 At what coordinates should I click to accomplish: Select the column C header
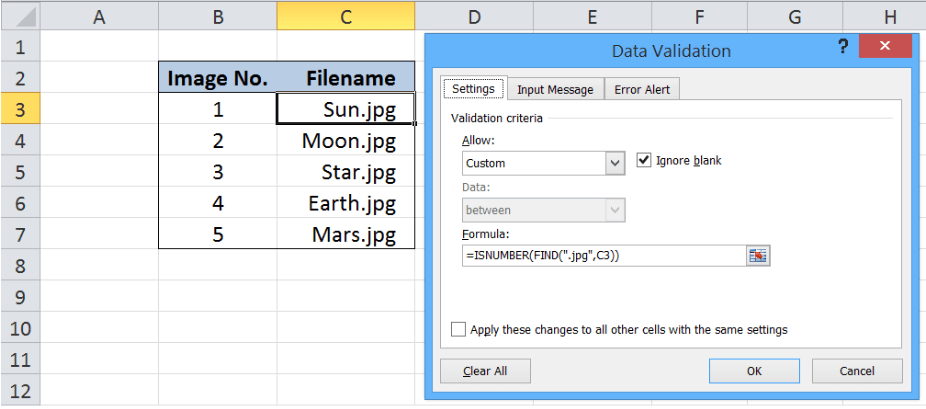[345, 15]
